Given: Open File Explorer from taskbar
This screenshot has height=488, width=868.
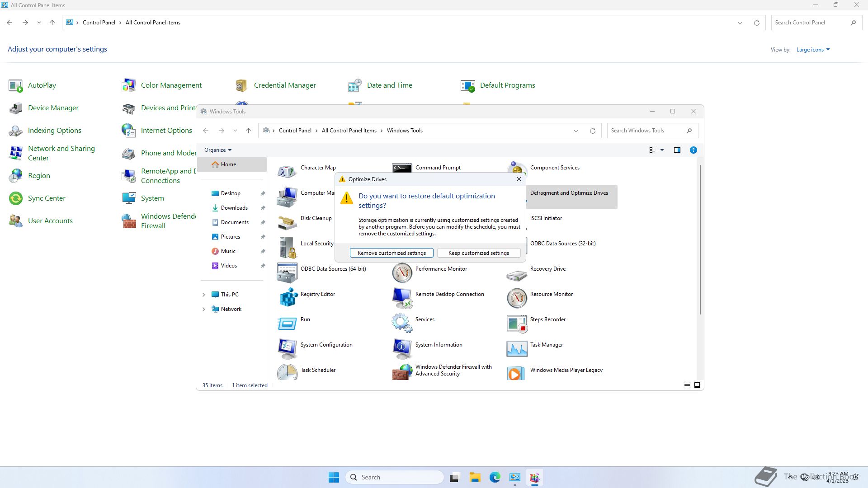Looking at the screenshot, I should tap(475, 477).
